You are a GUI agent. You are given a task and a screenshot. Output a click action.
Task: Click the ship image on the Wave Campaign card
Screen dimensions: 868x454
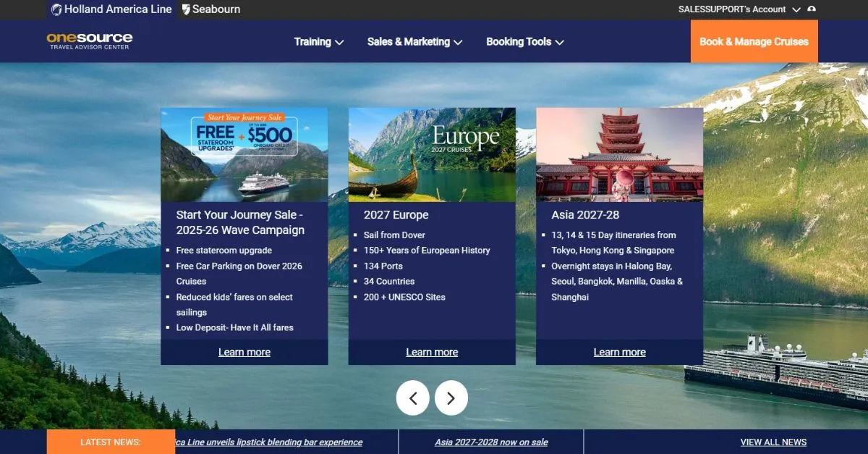click(244, 154)
